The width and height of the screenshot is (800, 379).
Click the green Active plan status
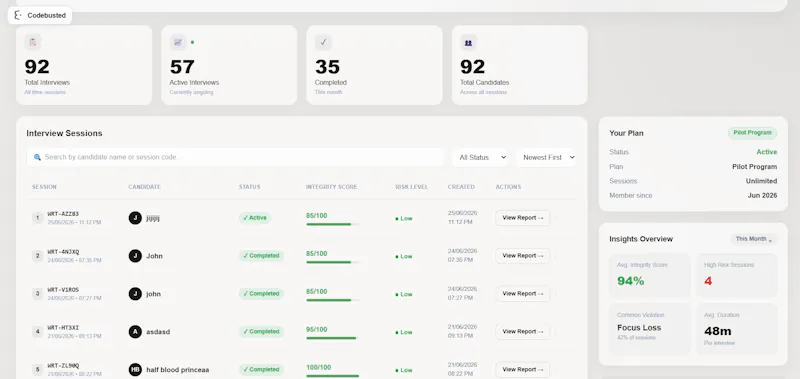[767, 152]
